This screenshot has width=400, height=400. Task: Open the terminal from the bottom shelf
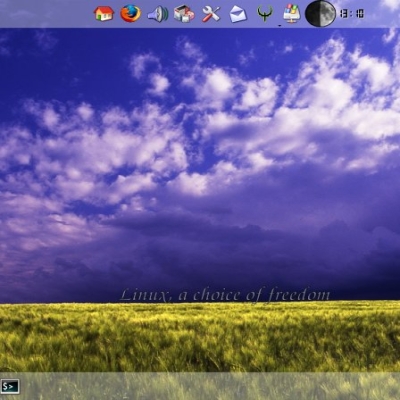[x=10, y=386]
